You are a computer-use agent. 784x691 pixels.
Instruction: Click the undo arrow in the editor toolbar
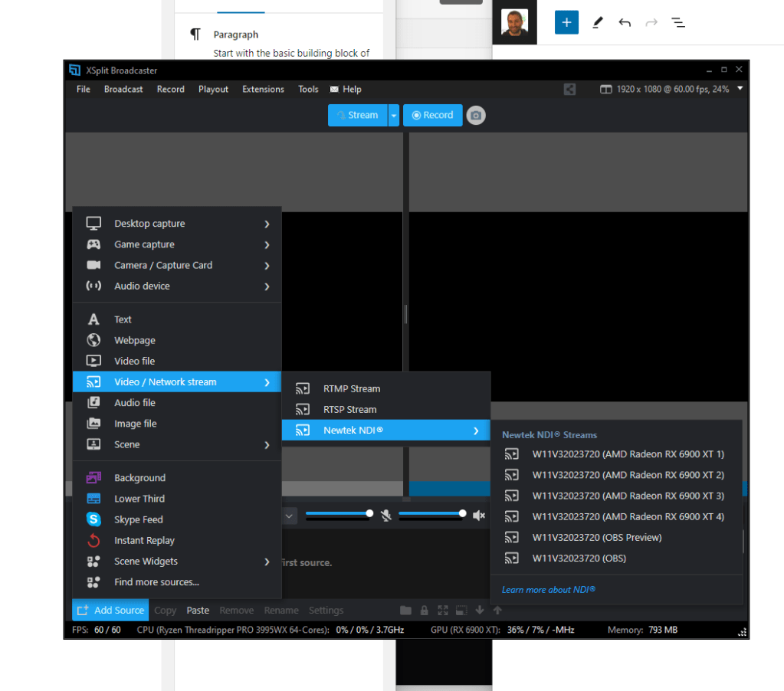(625, 22)
